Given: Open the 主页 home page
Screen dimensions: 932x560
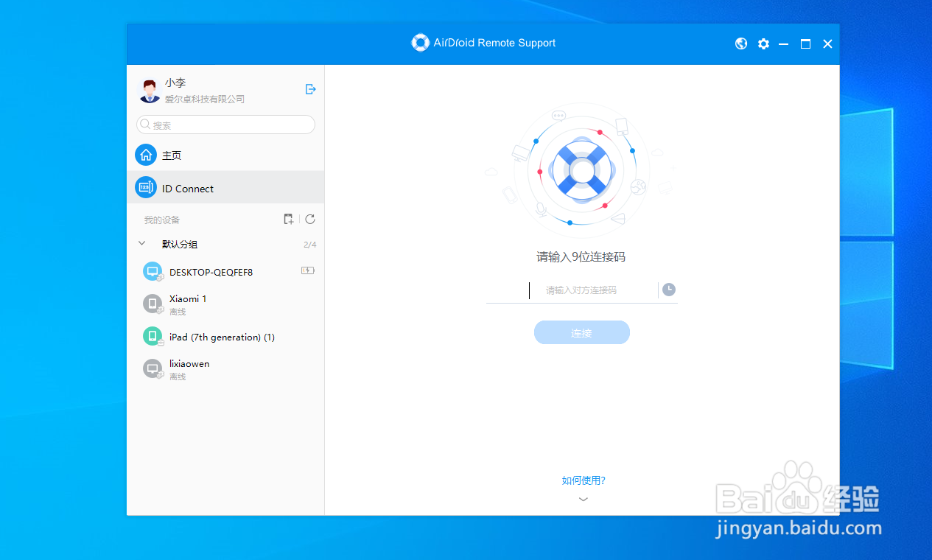Looking at the screenshot, I should 225,155.
